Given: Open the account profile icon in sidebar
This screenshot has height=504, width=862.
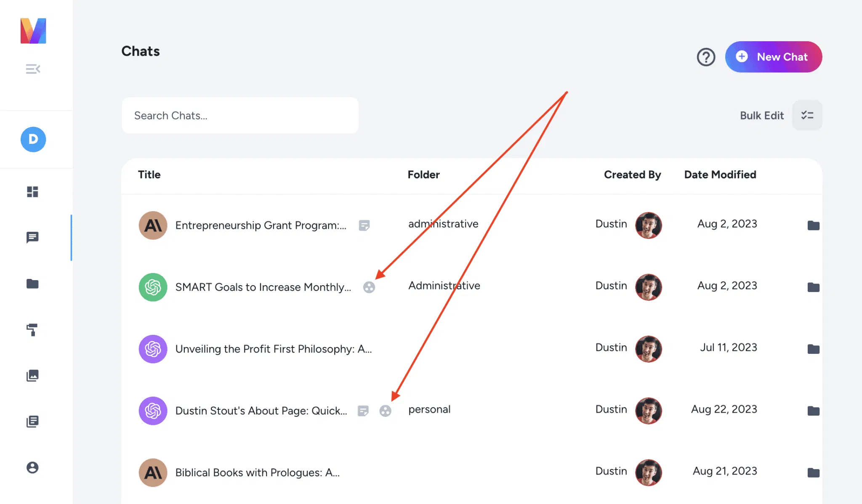Looking at the screenshot, I should [x=32, y=467].
